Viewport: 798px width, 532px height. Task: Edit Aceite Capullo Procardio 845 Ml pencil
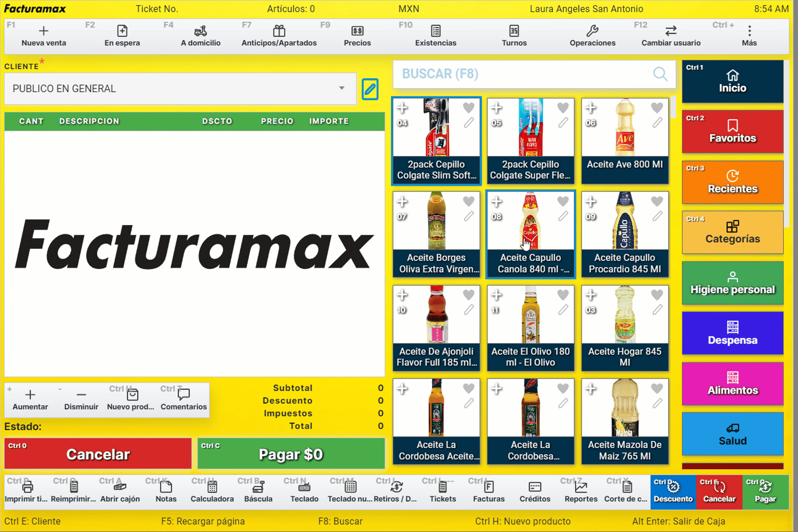[657, 216]
